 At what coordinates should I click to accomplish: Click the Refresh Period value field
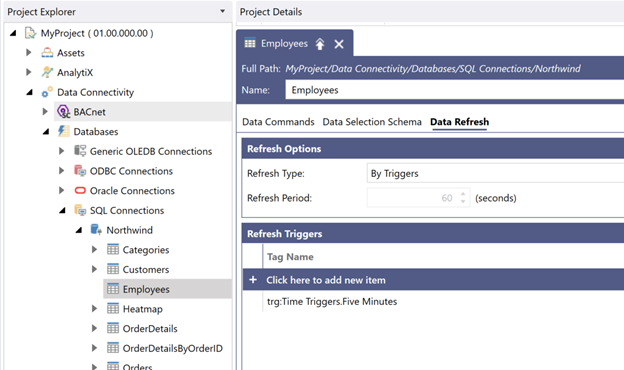point(411,198)
